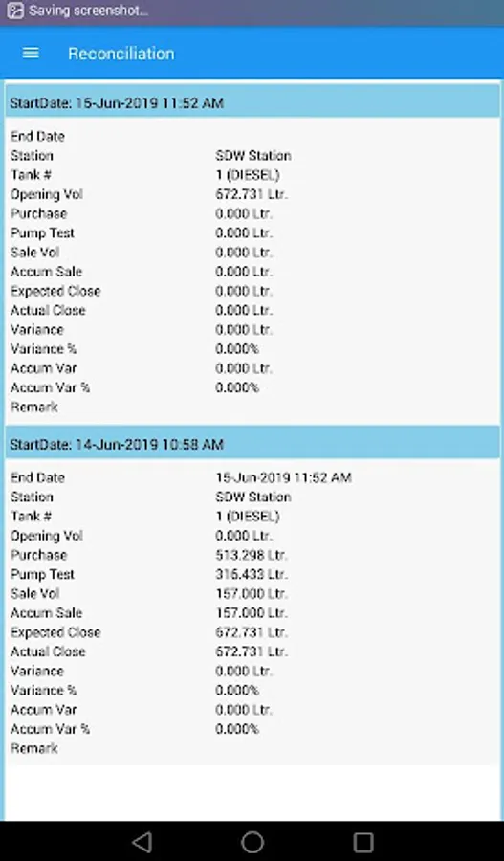Tap the Remark label in second record
Viewport: 504px width, 861px height.
pos(34,748)
